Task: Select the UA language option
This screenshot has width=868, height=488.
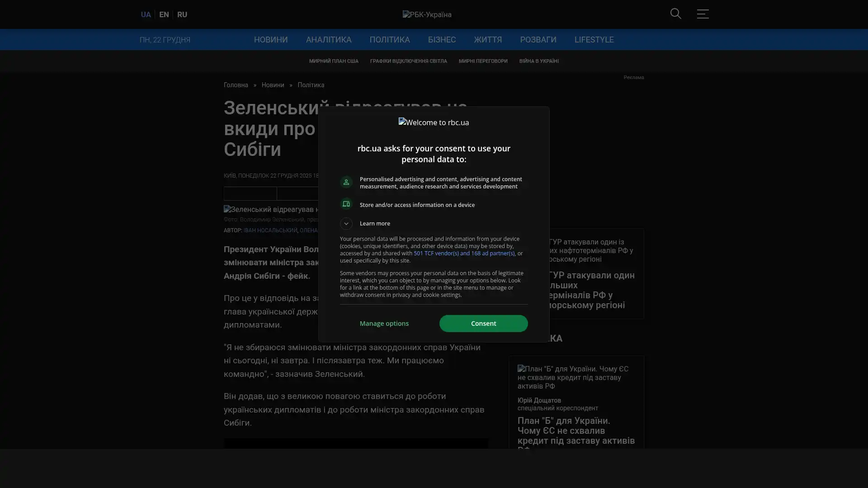Action: [x=146, y=14]
